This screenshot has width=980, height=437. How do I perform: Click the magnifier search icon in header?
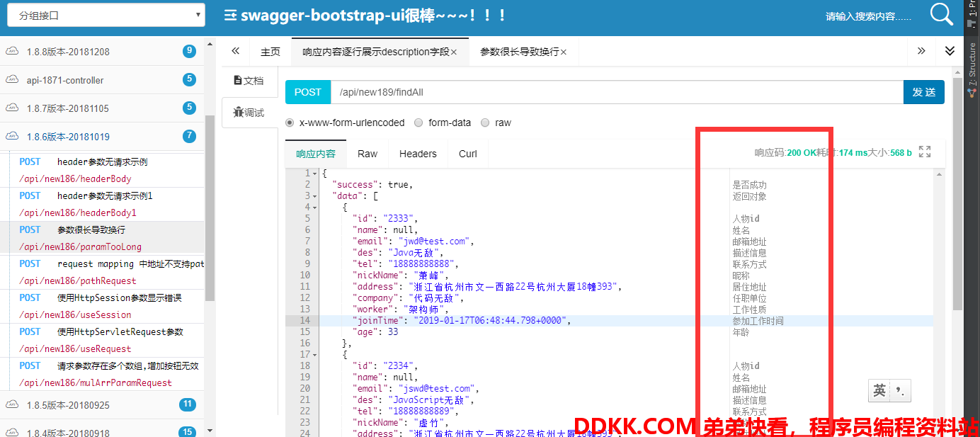click(942, 14)
